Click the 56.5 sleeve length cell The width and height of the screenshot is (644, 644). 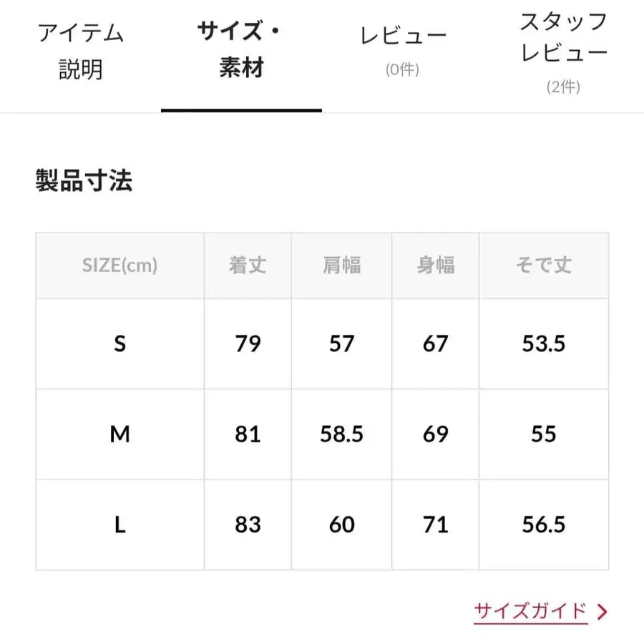[x=543, y=525]
